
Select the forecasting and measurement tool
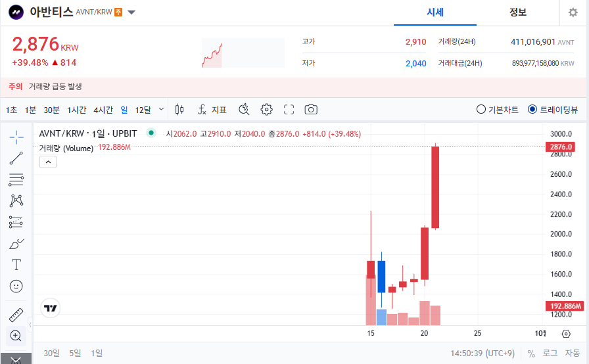[16, 222]
